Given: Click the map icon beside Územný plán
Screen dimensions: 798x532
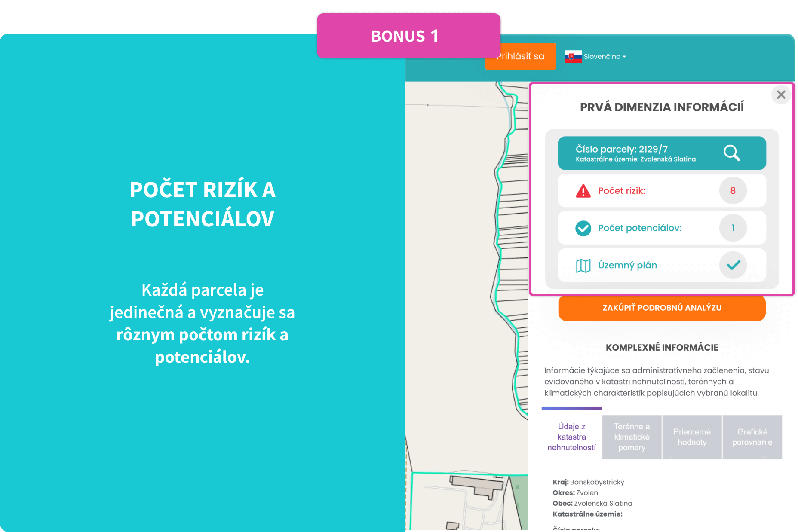Looking at the screenshot, I should pos(583,266).
